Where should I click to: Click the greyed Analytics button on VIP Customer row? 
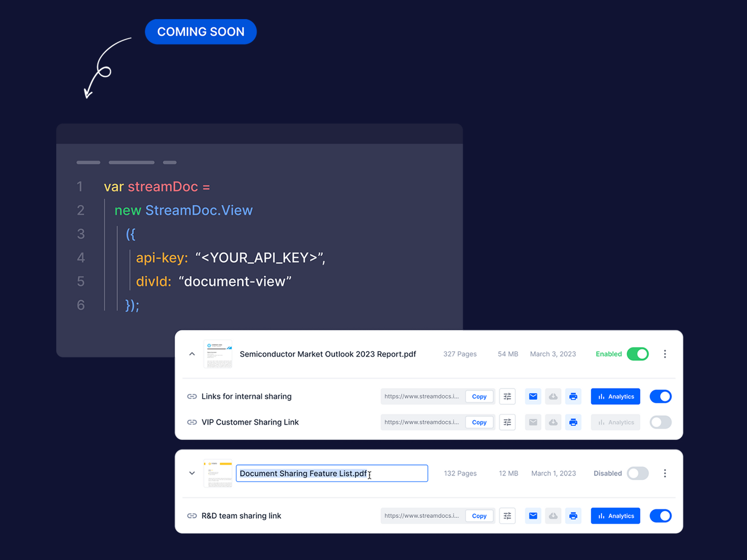615,422
